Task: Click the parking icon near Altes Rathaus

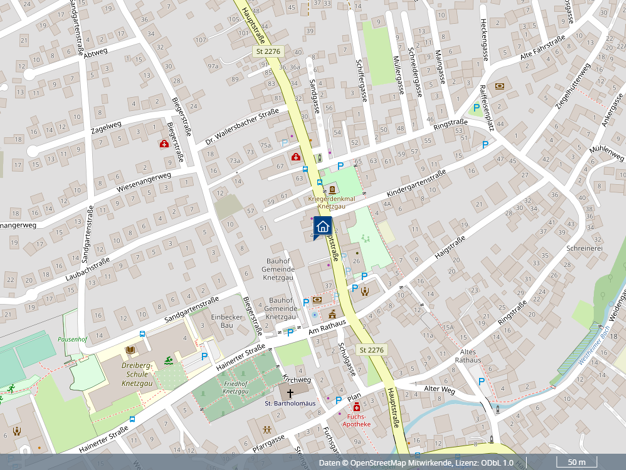Action: tap(481, 381)
